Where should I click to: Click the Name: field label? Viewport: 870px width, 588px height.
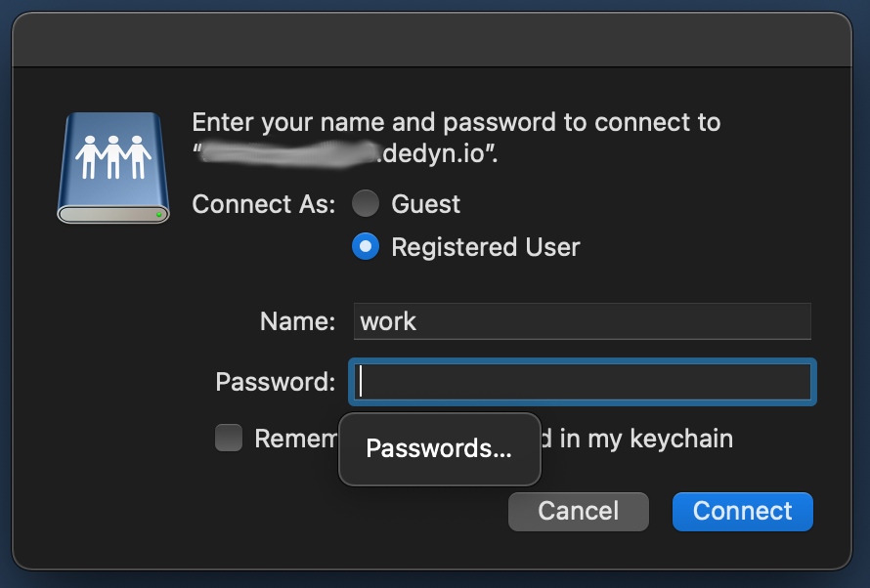(297, 321)
